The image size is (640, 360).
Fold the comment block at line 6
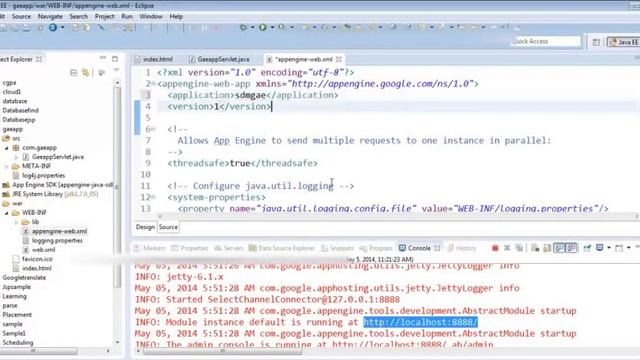pyautogui.click(x=153, y=129)
